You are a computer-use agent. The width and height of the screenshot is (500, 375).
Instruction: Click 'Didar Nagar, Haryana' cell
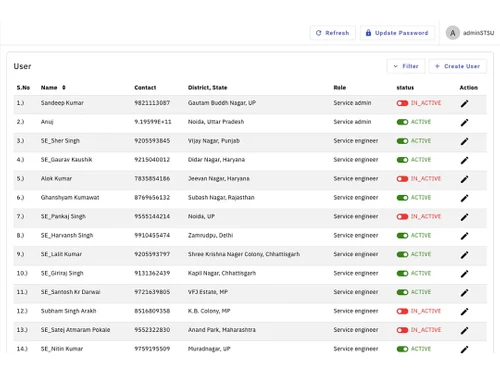[x=216, y=160]
